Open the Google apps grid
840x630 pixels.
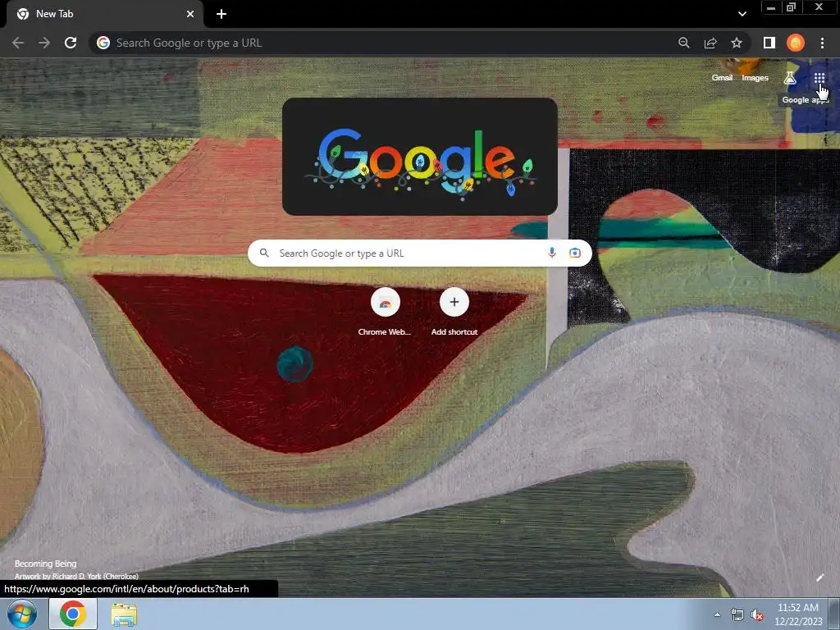819,78
